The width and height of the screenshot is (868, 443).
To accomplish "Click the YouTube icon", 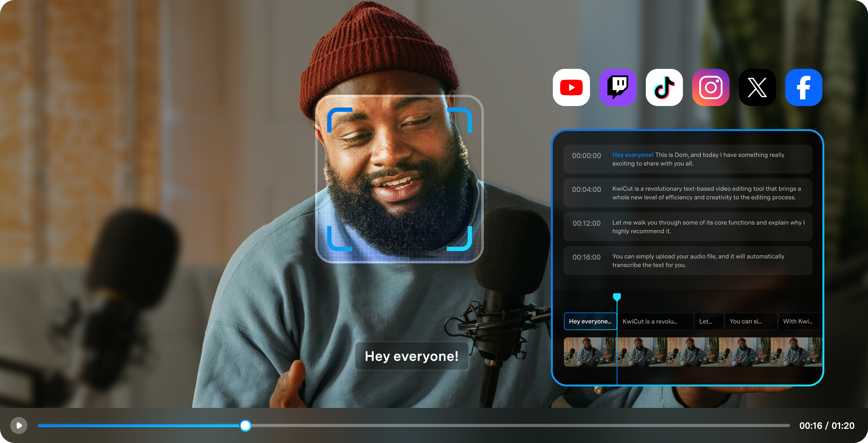I will [x=571, y=88].
